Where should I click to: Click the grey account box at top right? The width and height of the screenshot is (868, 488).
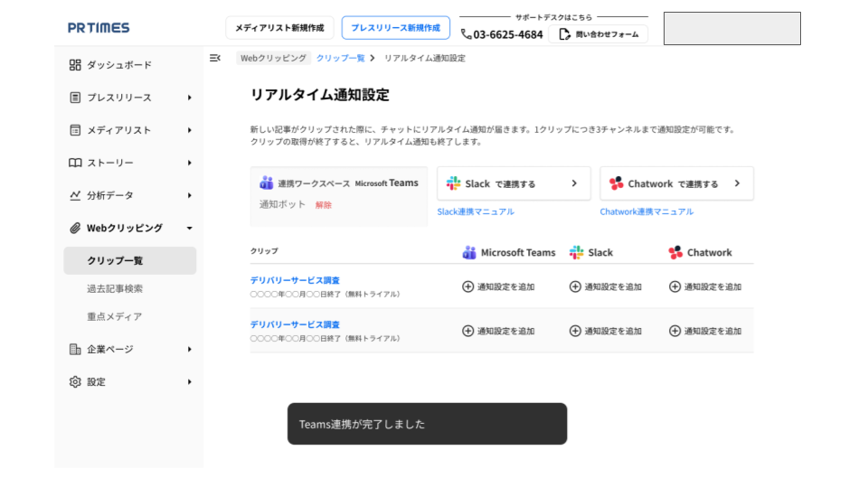click(x=731, y=28)
